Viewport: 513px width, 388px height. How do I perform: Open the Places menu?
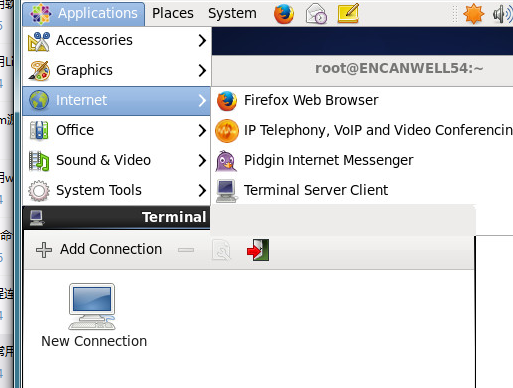tap(173, 14)
